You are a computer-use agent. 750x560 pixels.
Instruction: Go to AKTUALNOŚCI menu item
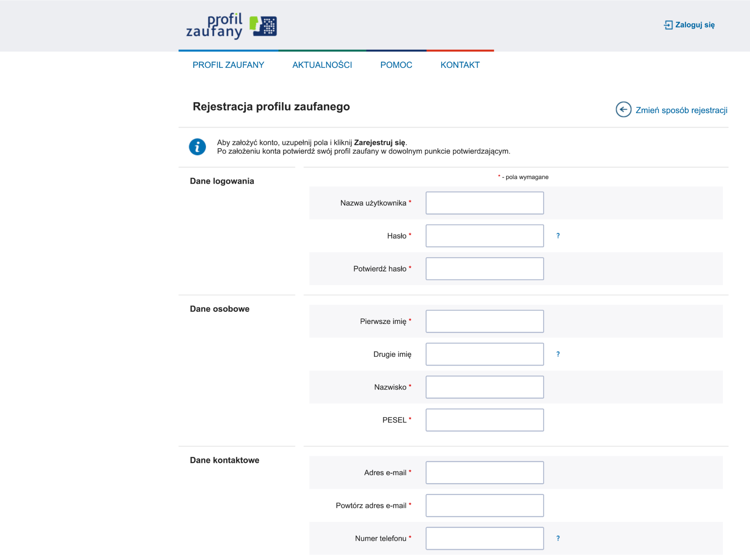tap(322, 65)
